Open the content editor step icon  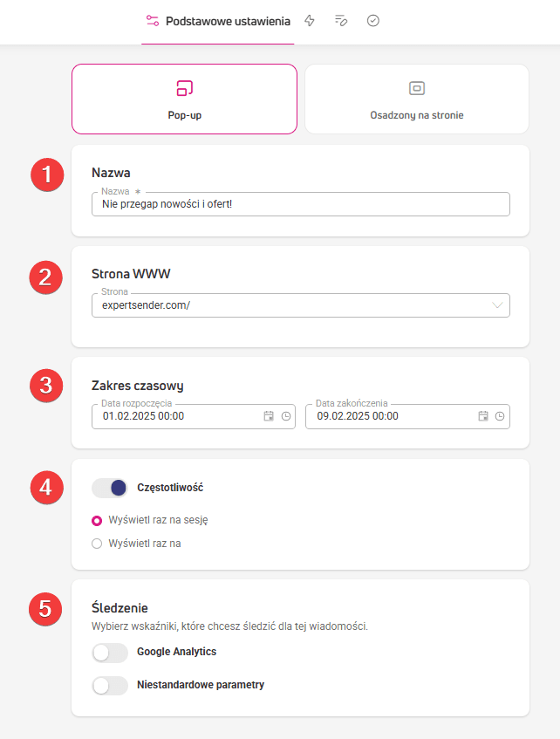[341, 21]
